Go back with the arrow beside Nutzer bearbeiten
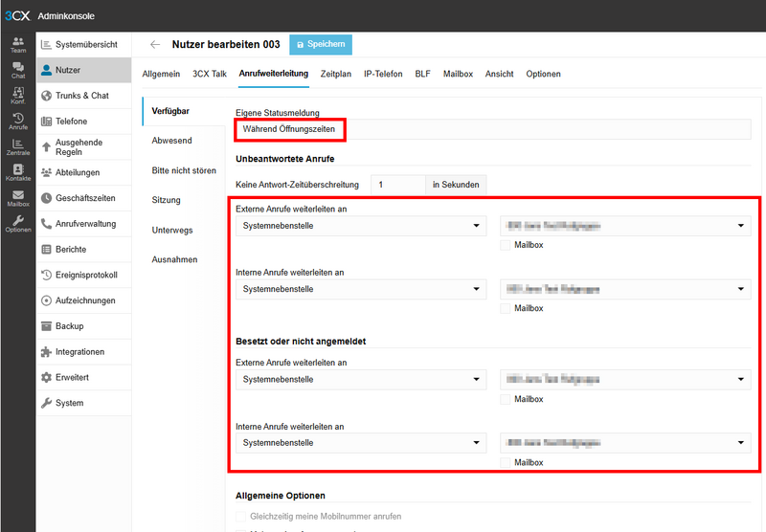The height and width of the screenshot is (532, 766). [155, 44]
